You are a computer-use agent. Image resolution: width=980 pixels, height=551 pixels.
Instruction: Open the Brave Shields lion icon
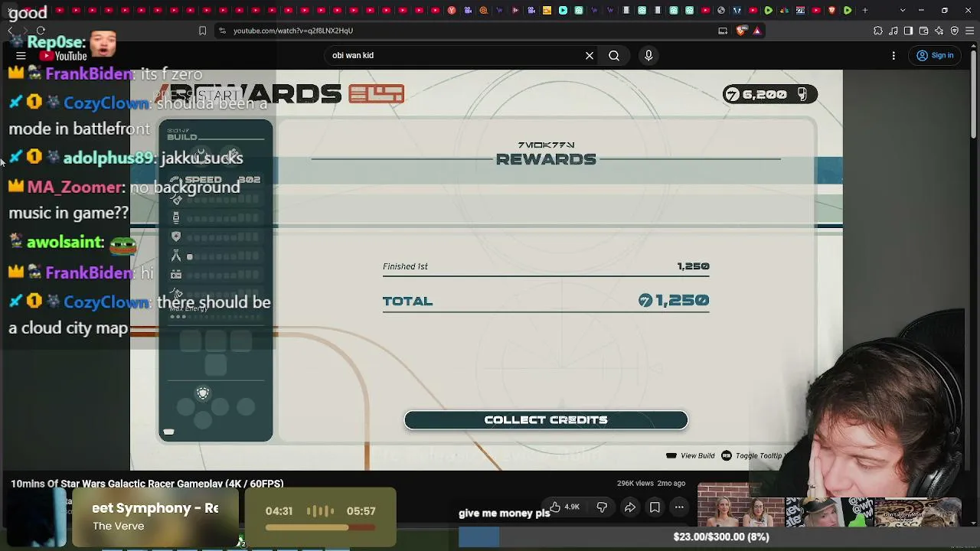(x=740, y=31)
